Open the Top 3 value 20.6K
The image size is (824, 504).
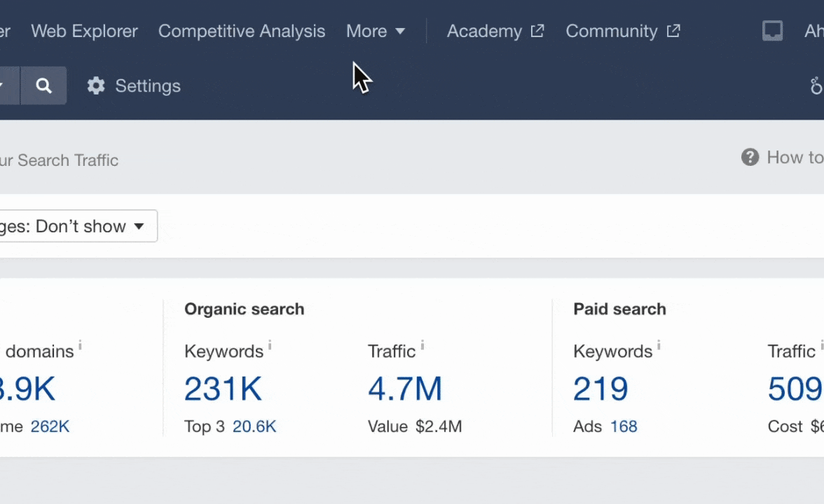coord(254,426)
